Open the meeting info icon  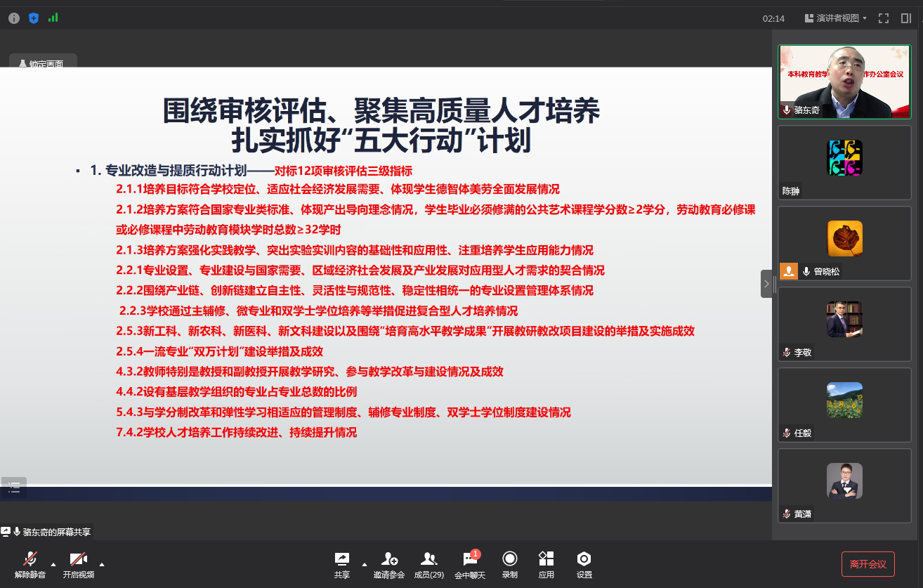point(14,18)
